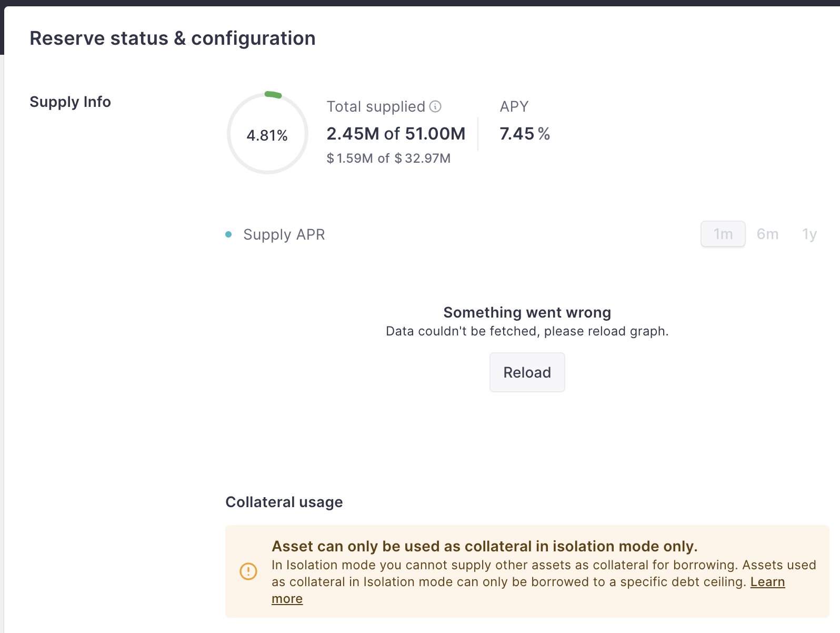840x633 pixels.
Task: Click the Supply Info section label
Action: click(x=70, y=102)
